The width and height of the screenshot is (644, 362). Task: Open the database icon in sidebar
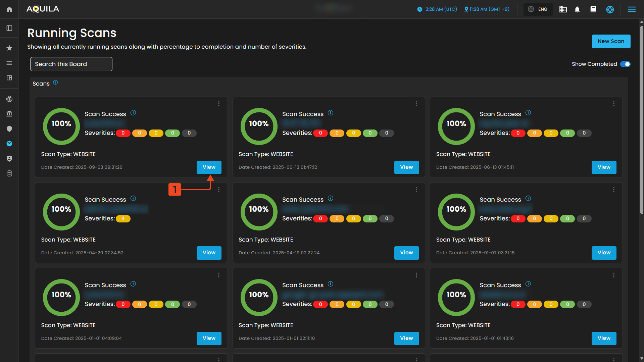tap(9, 173)
